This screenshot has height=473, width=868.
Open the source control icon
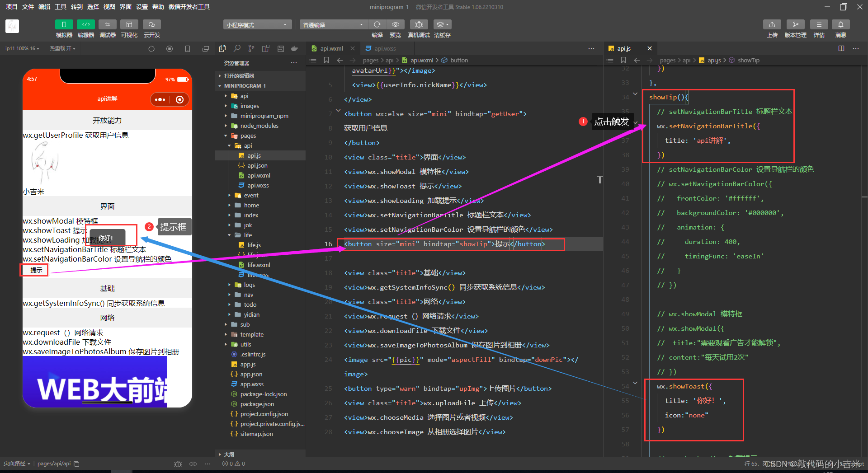[x=251, y=48]
